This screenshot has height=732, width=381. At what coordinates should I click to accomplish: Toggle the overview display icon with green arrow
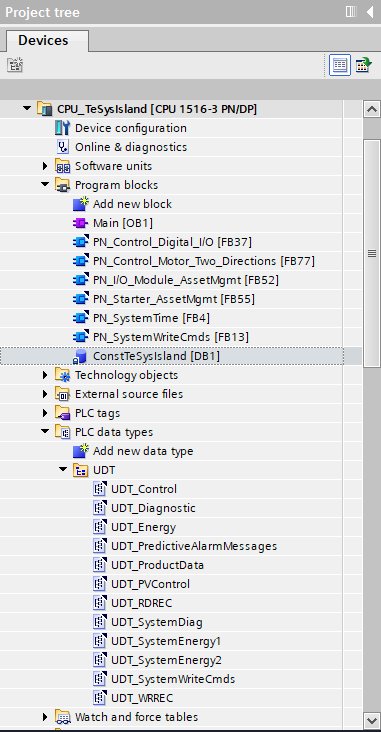pyautogui.click(x=364, y=65)
